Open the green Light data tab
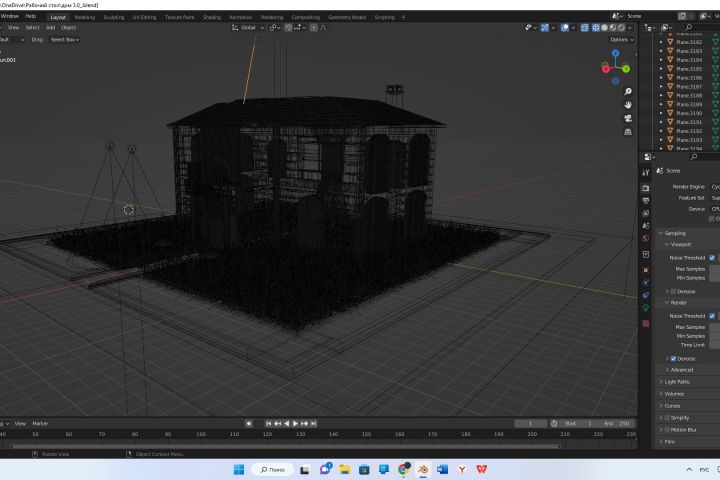 coord(646,308)
